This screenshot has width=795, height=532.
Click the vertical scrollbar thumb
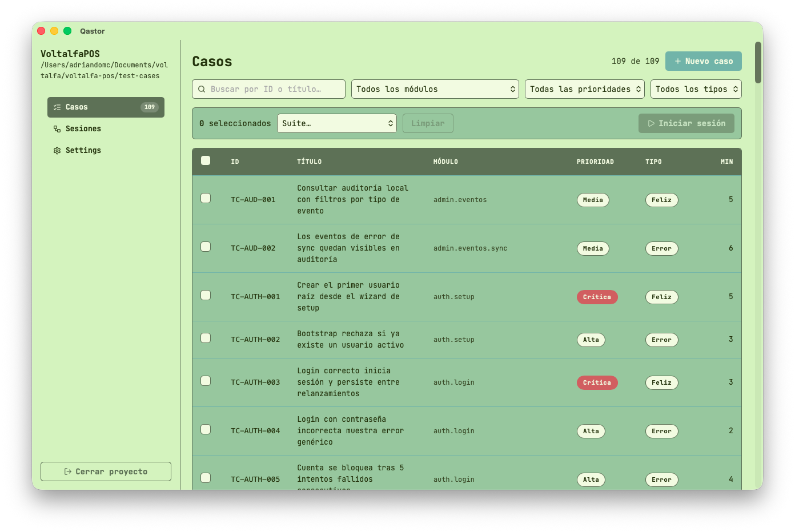click(x=758, y=62)
